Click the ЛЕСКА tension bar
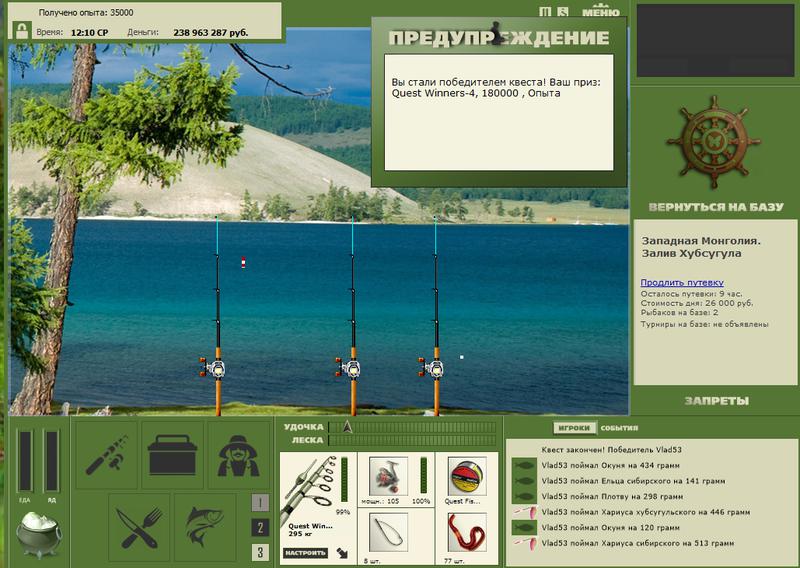 (412, 440)
